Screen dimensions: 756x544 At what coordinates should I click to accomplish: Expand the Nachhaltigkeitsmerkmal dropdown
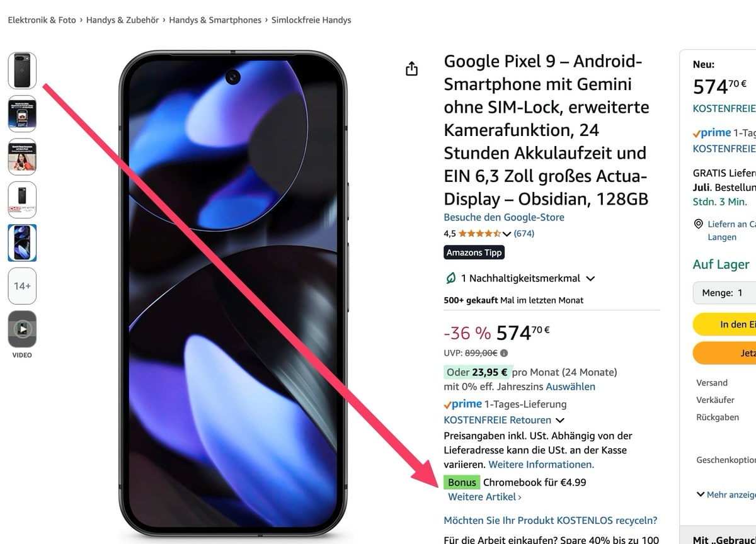(590, 278)
